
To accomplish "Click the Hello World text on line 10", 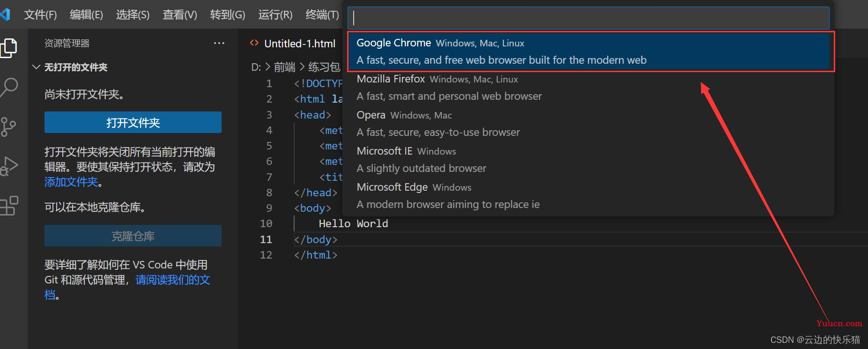I will pyautogui.click(x=353, y=223).
